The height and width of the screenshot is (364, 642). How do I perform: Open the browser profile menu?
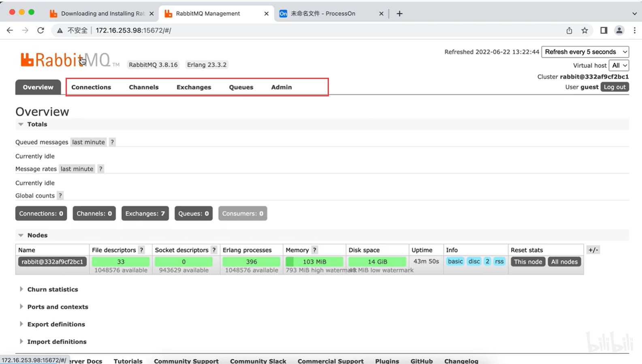[x=619, y=30]
